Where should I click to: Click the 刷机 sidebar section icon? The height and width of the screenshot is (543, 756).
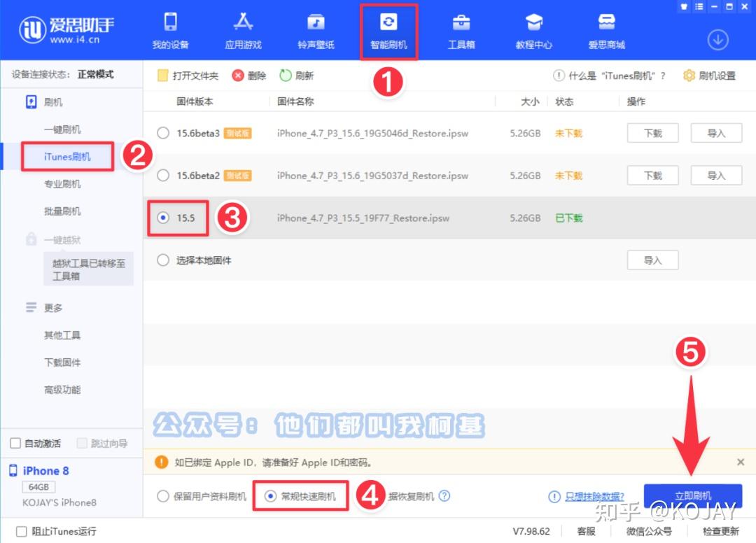click(31, 102)
